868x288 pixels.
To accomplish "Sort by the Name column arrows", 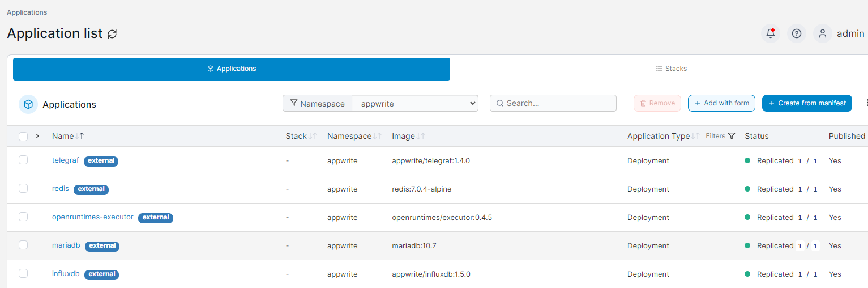I will pos(79,136).
